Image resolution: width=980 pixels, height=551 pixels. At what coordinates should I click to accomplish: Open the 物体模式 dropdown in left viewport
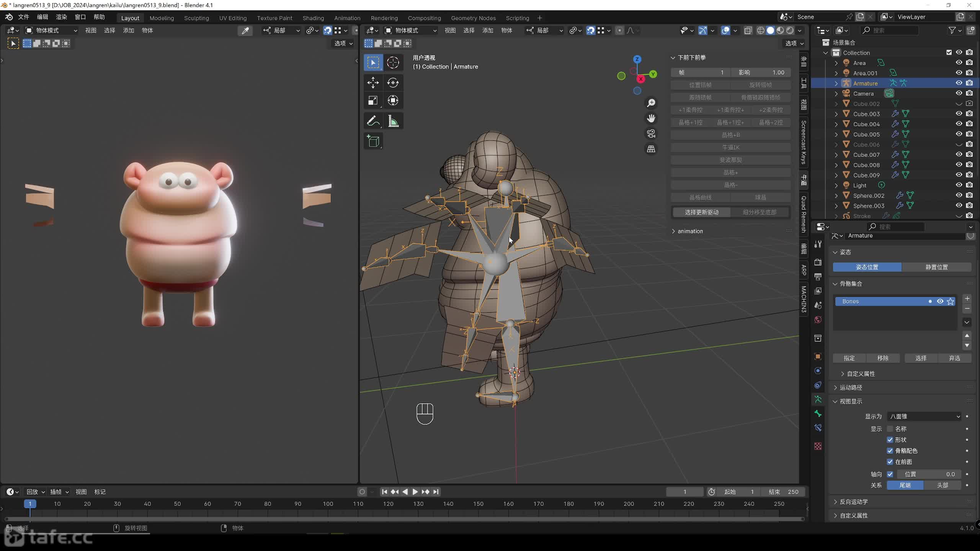point(51,30)
